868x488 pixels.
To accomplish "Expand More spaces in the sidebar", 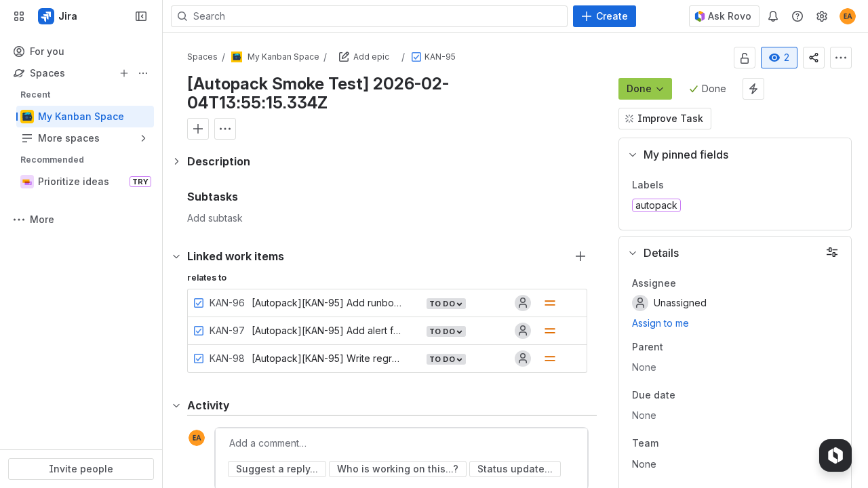I will 68,138.
